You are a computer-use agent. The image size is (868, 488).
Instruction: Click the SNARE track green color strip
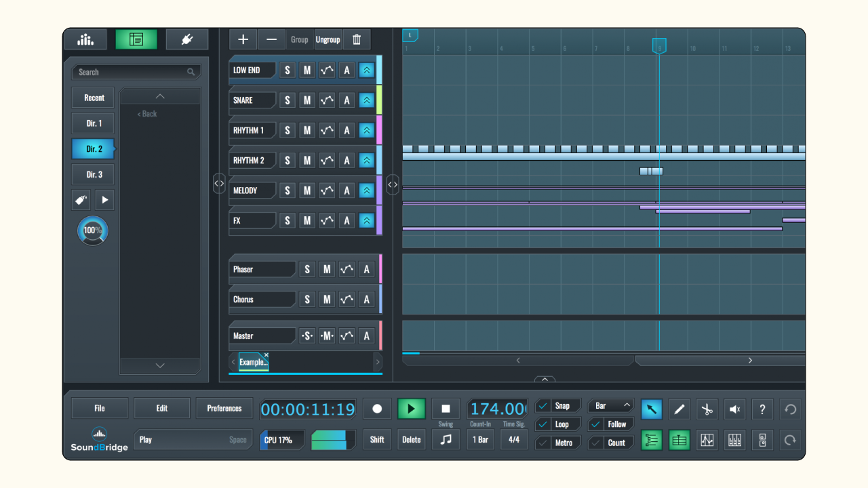point(379,100)
